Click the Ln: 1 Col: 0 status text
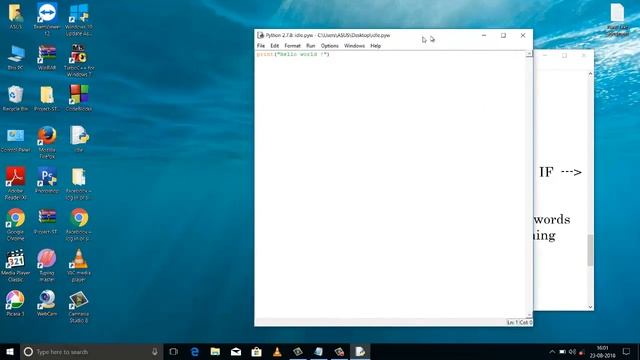 pyautogui.click(x=519, y=322)
